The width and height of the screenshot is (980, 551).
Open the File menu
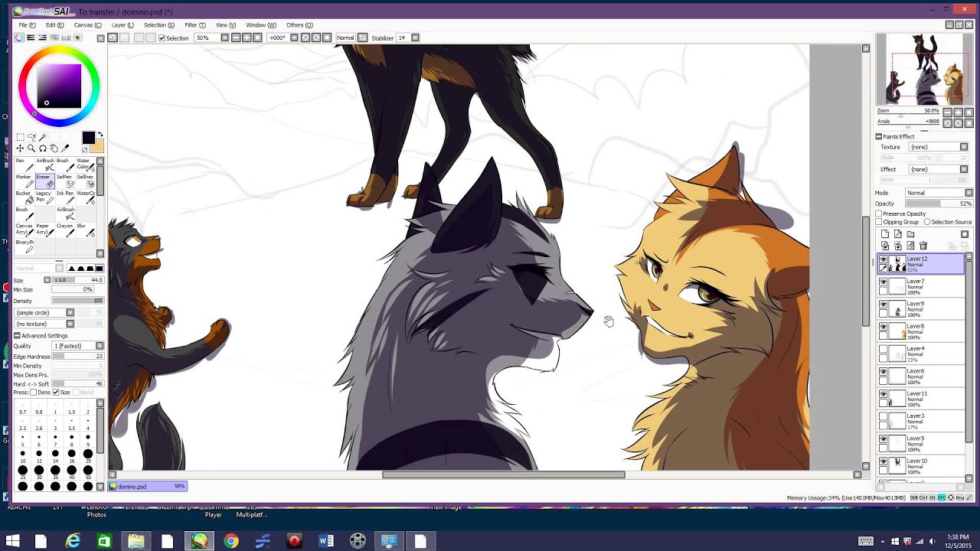coord(27,25)
